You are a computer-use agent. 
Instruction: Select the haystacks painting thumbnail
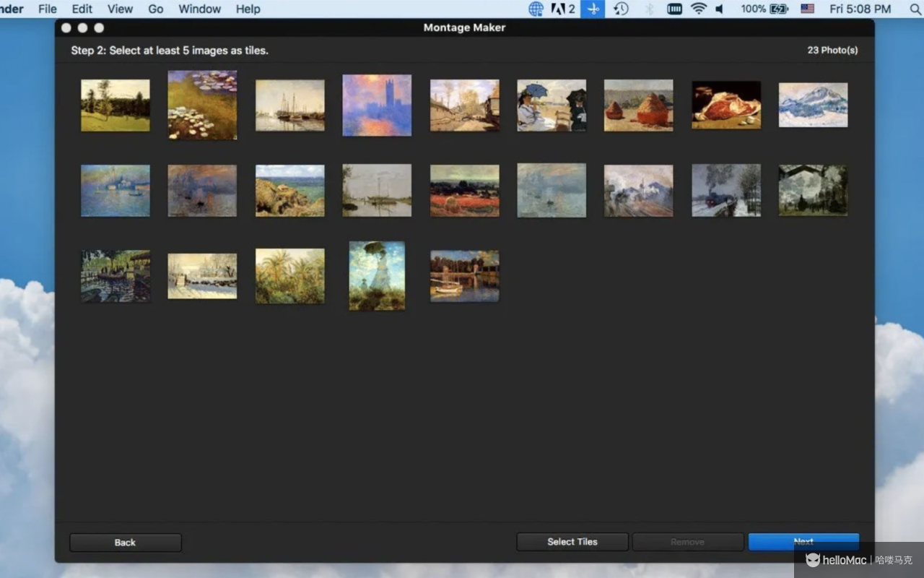(639, 105)
